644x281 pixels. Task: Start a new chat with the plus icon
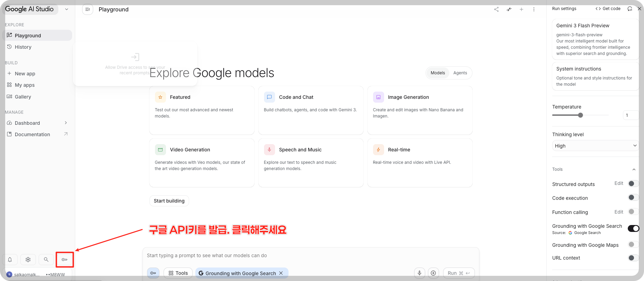point(521,9)
